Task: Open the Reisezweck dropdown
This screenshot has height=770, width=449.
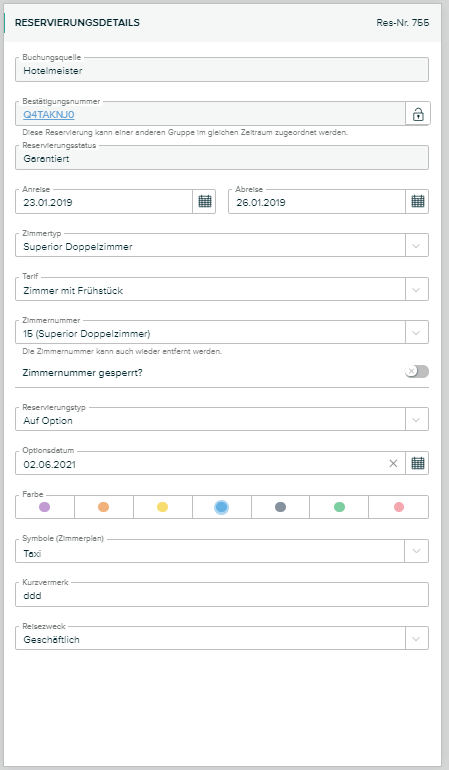Action: pos(417,639)
